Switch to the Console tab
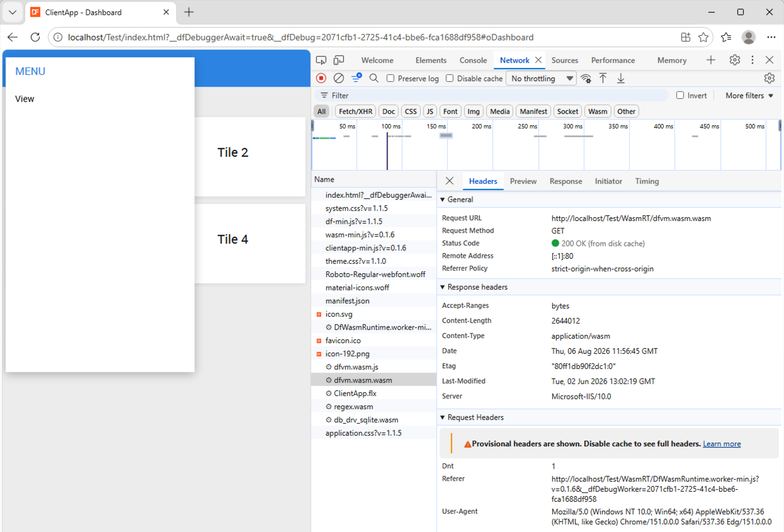 (x=473, y=60)
